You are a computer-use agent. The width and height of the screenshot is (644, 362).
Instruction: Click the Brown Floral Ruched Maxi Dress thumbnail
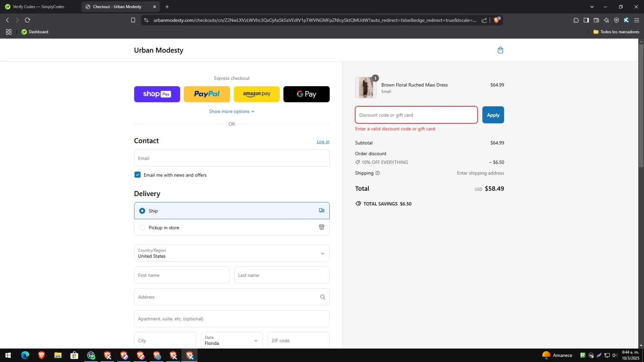(366, 87)
